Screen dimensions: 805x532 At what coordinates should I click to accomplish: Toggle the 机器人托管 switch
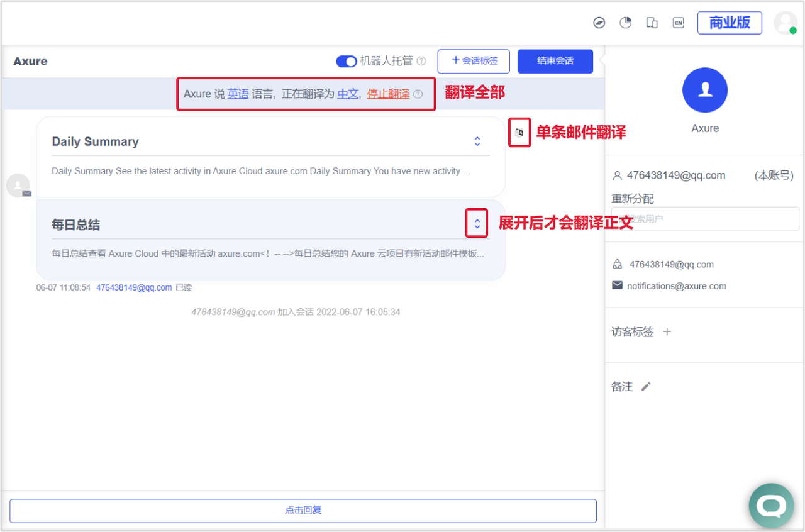click(347, 61)
